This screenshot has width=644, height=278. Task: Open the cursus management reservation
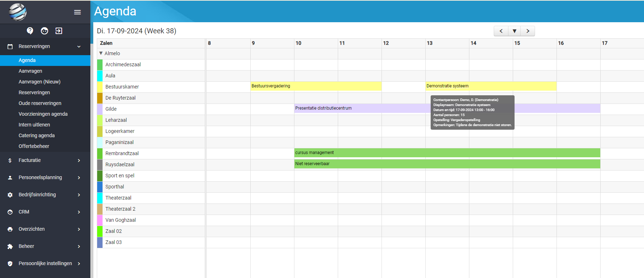[447, 153]
